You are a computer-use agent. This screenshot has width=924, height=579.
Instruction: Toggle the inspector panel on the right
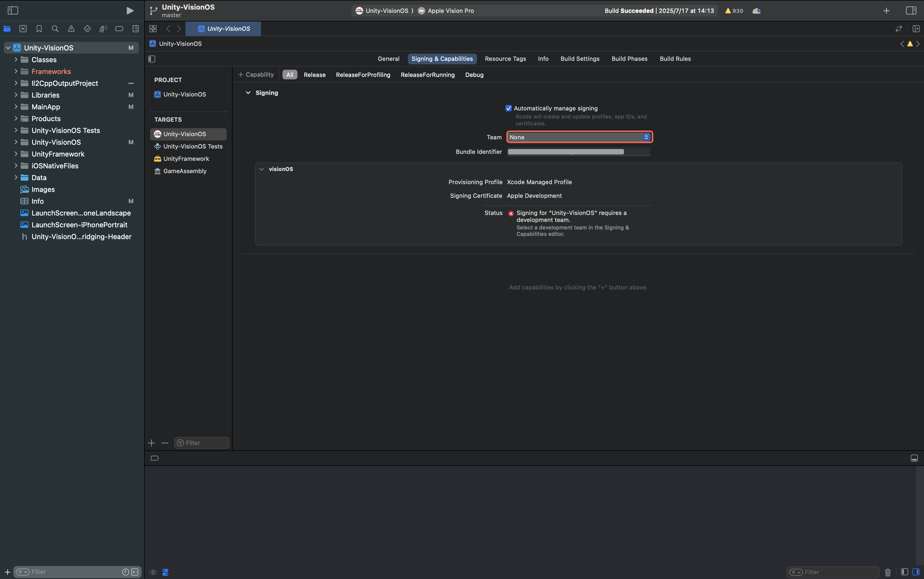(911, 11)
